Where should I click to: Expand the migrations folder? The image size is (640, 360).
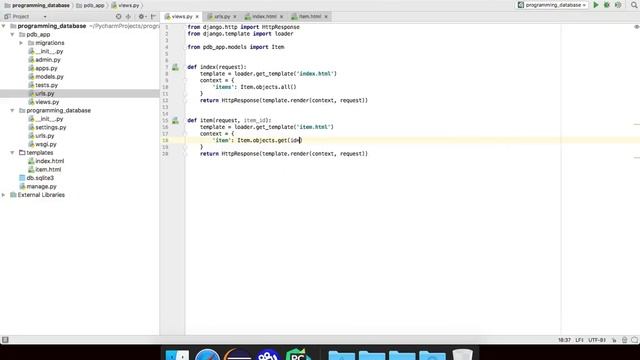tap(21, 43)
